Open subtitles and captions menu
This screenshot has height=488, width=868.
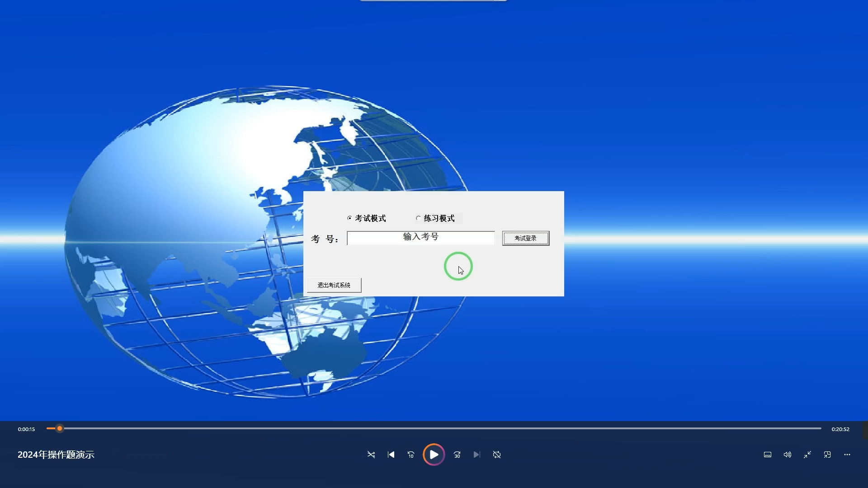coord(768,455)
